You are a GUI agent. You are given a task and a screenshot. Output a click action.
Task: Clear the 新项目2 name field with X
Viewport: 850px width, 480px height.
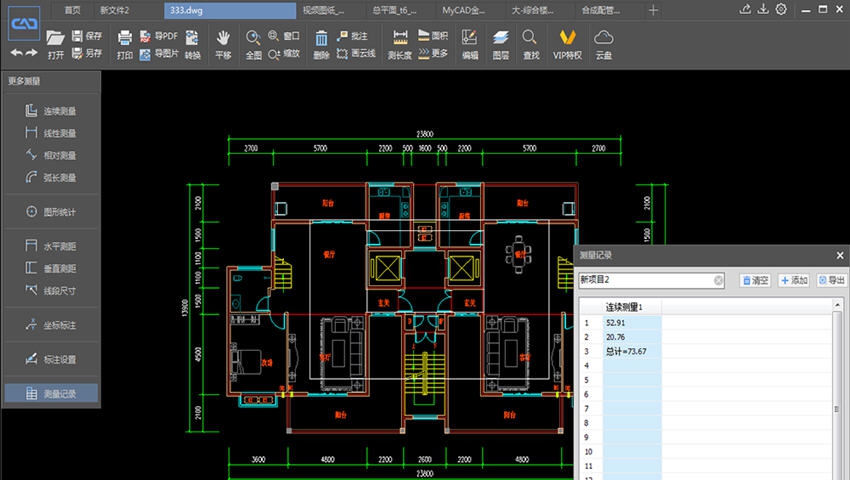coord(719,281)
